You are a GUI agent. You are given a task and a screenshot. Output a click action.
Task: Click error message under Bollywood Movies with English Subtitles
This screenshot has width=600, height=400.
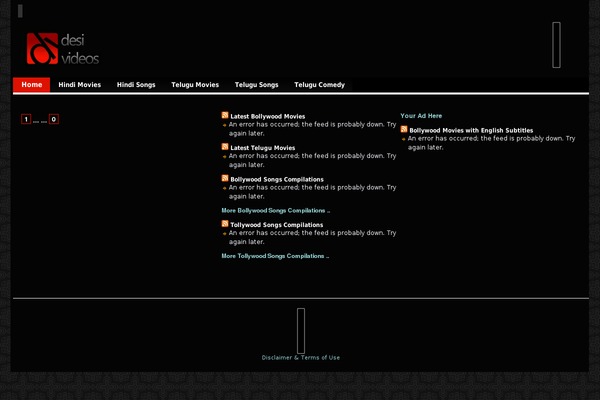[491, 143]
